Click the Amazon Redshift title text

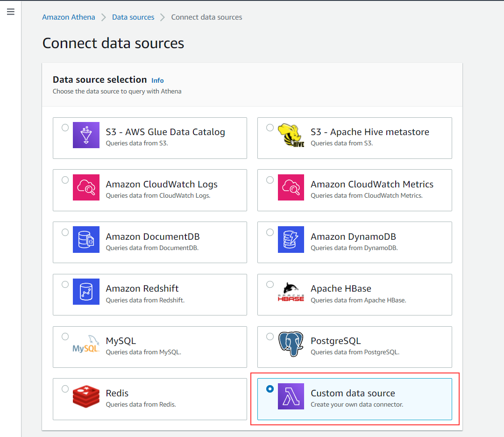click(142, 288)
